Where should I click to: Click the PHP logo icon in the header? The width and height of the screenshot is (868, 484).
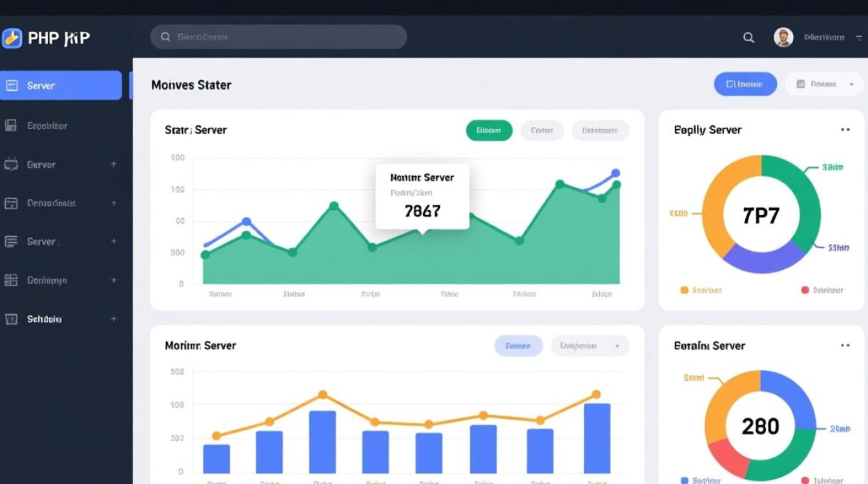coord(12,38)
